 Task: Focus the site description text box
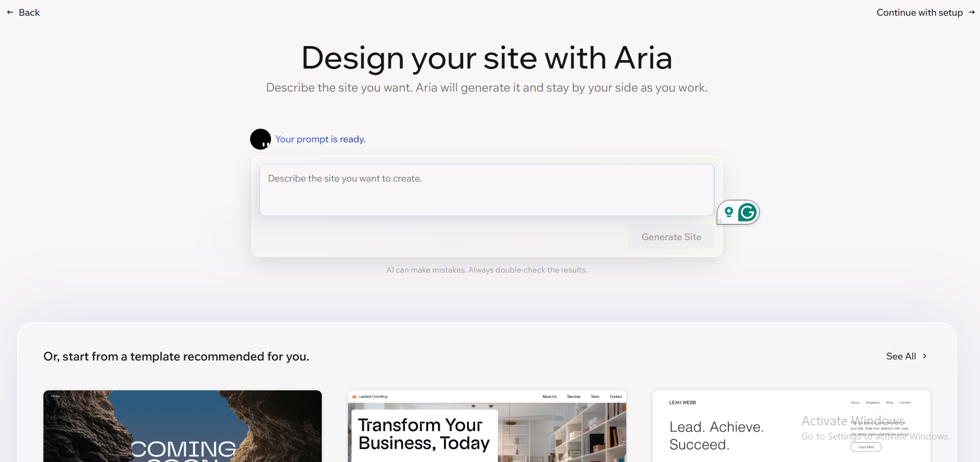(x=487, y=190)
